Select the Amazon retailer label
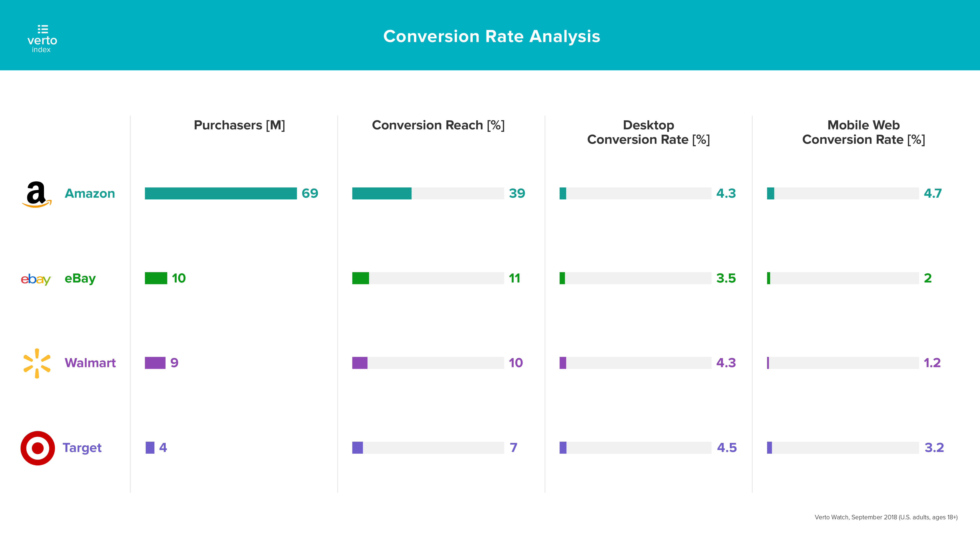The image size is (980, 536). [90, 193]
